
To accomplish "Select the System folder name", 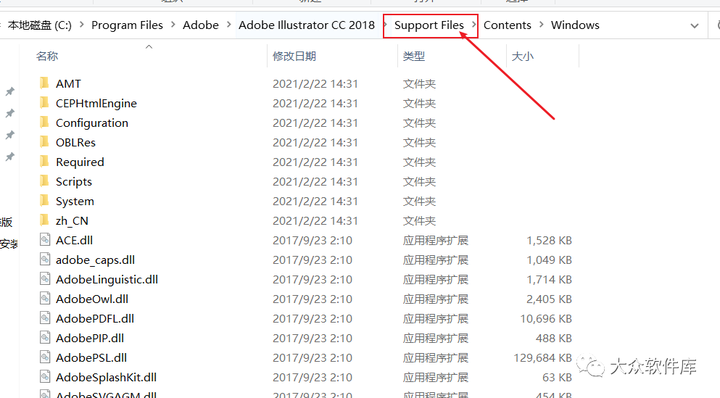I will [x=75, y=201].
